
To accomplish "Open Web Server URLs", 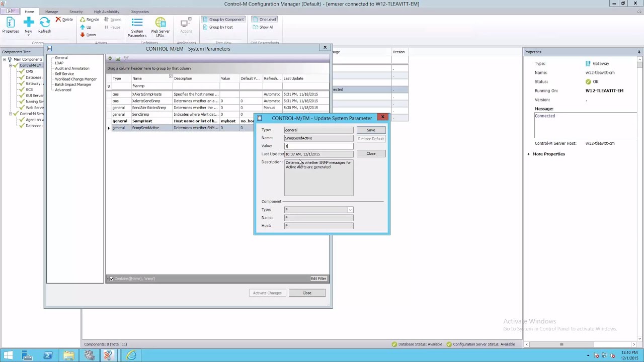I will coord(160,28).
